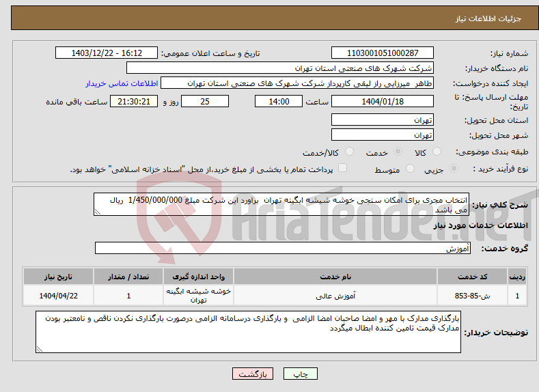The image size is (539, 392).
Task: Click remaining time field 21:30:21
Action: pos(134,101)
